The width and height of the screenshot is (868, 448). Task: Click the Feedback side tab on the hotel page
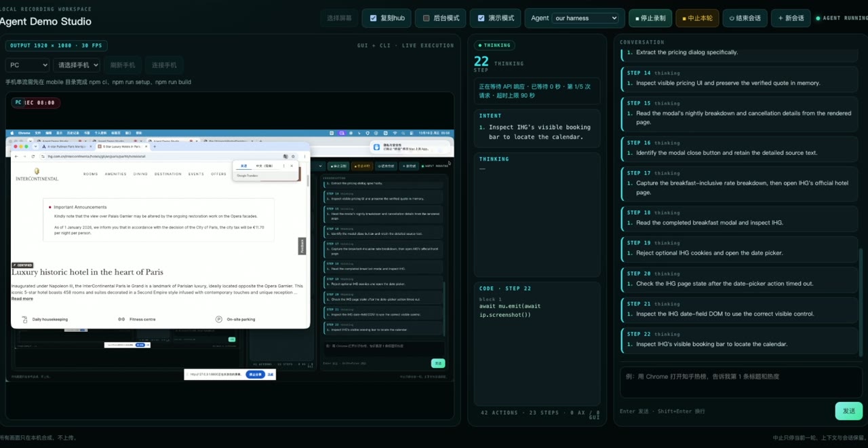pos(302,246)
